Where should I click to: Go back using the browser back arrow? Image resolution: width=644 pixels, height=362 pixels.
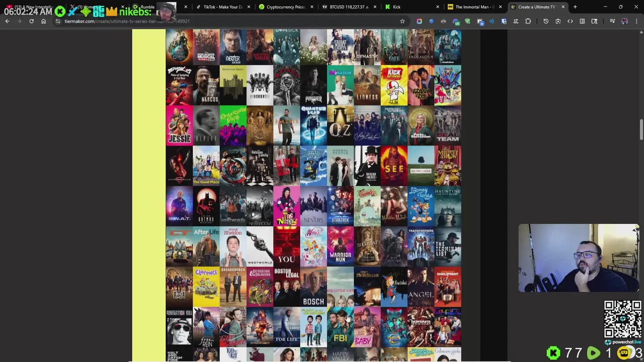(x=7, y=21)
